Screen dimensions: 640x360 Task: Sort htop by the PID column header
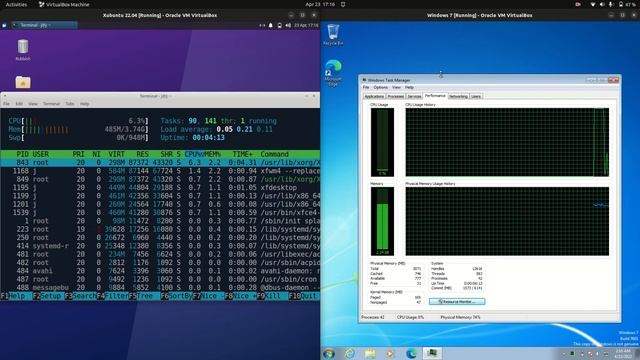(x=22, y=154)
